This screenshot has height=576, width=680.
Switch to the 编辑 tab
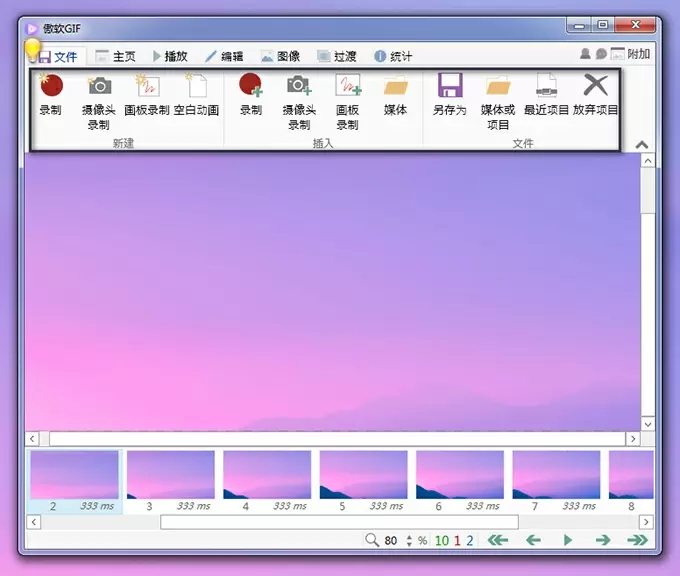tap(223, 57)
